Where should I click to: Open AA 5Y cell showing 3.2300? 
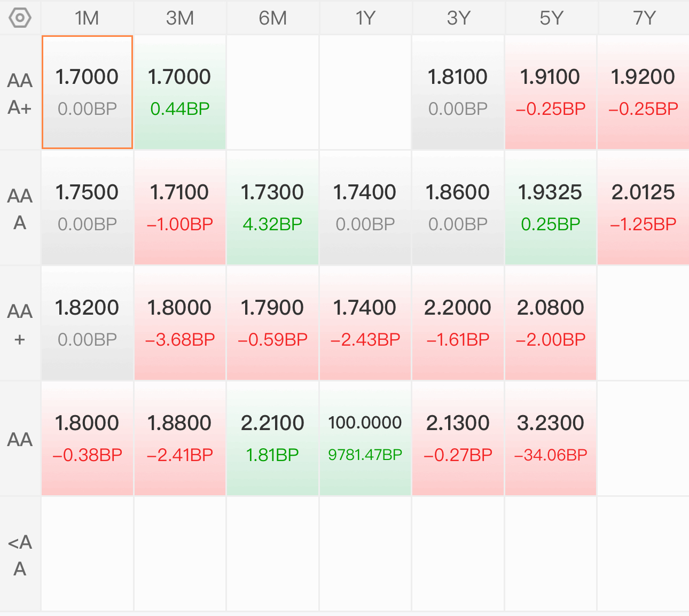click(551, 438)
